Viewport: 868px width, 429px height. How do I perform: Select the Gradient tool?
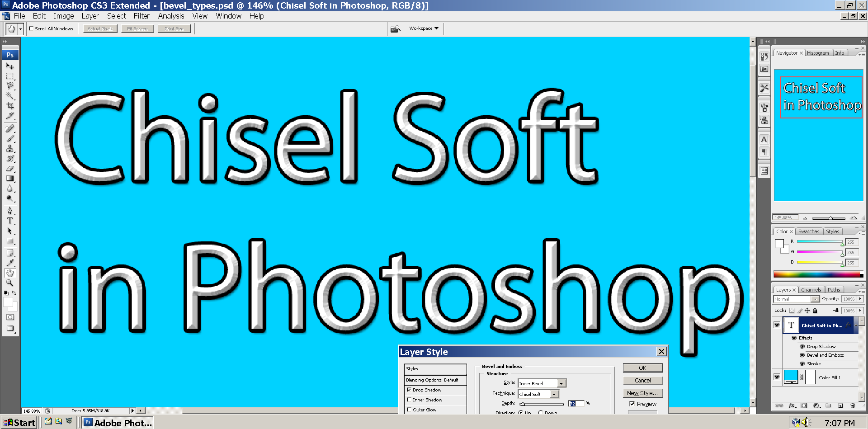(x=9, y=178)
